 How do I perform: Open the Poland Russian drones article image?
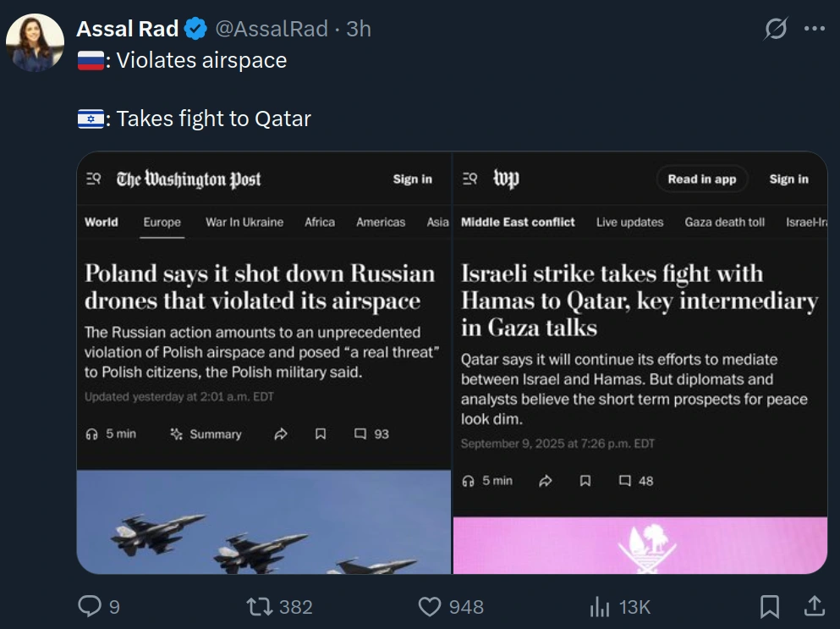click(x=264, y=362)
